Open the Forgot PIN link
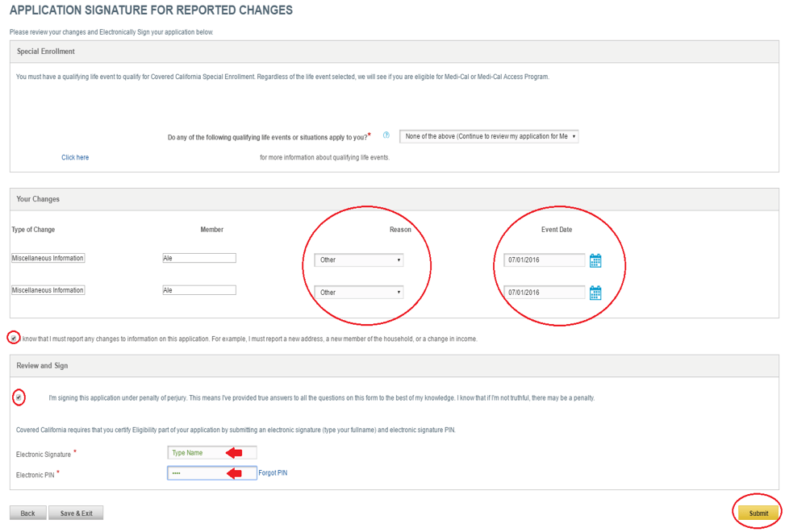 tap(273, 473)
